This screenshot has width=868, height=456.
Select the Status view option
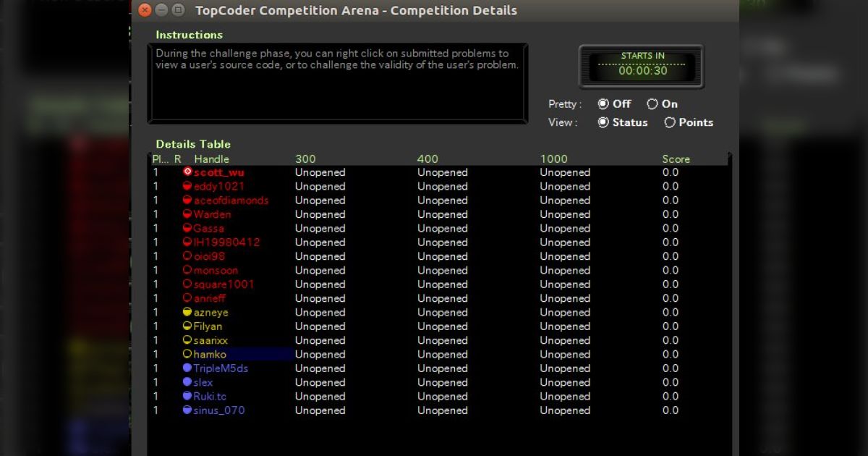[x=603, y=123]
